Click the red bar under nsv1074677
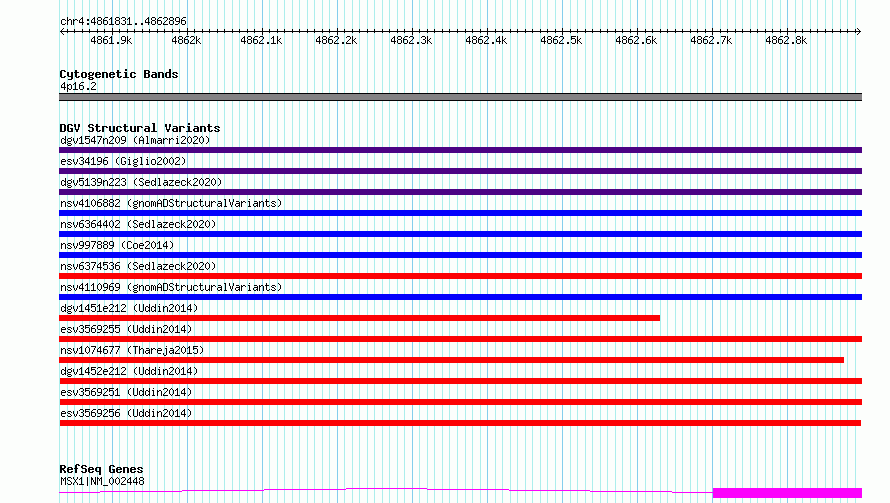Viewport: 890px width, 503px height. (451, 360)
